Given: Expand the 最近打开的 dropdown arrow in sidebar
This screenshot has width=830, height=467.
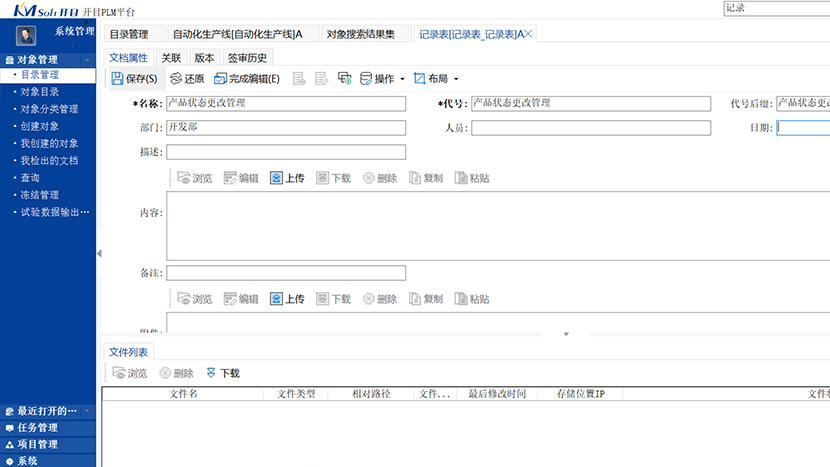Looking at the screenshot, I should pyautogui.click(x=87, y=411).
